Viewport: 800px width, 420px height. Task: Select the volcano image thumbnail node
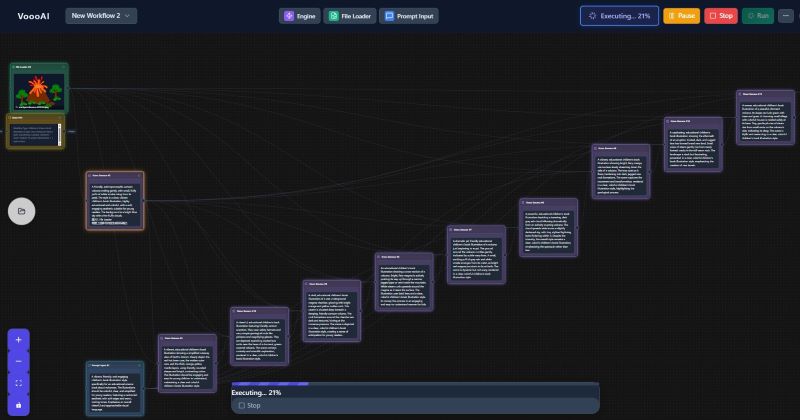coord(39,88)
